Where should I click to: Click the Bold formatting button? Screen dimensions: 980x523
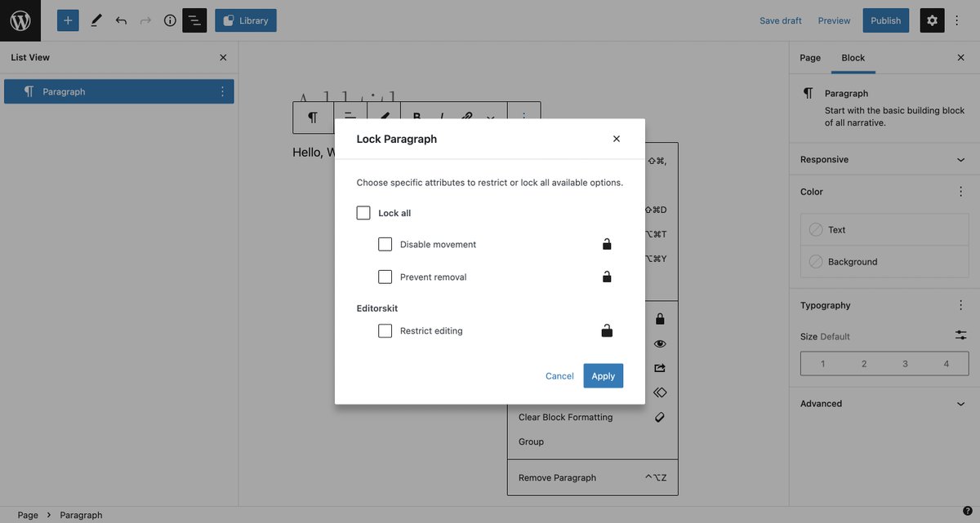416,117
